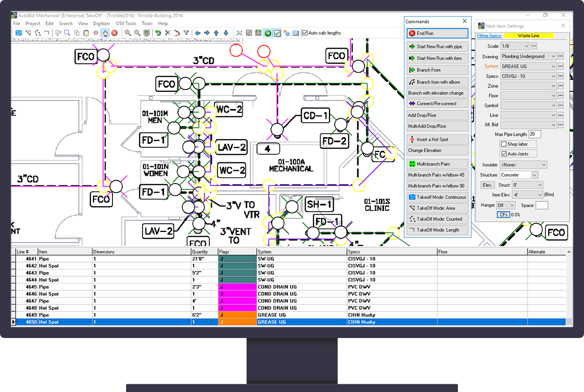This screenshot has height=392, width=584.
Task: Click the green undo arrow icon
Action: pos(158,33)
